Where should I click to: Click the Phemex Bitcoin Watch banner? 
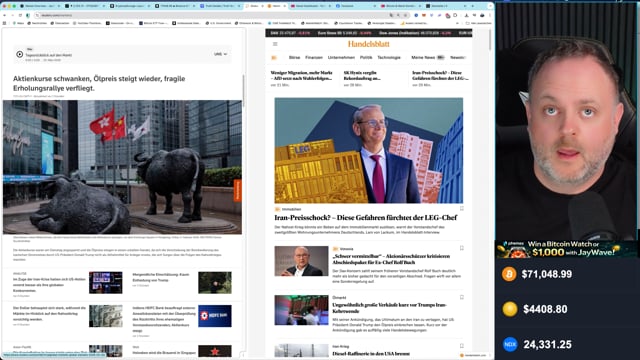[x=567, y=249]
